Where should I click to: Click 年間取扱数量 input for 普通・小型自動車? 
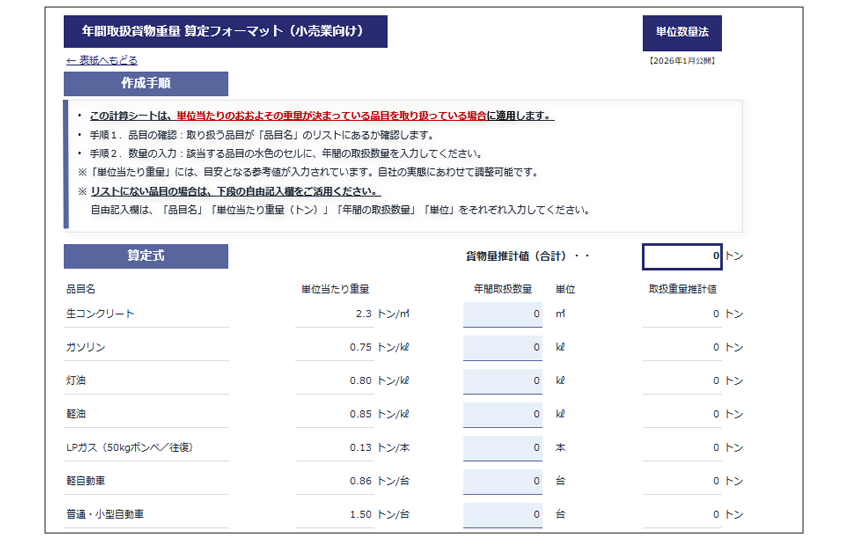[x=502, y=515]
